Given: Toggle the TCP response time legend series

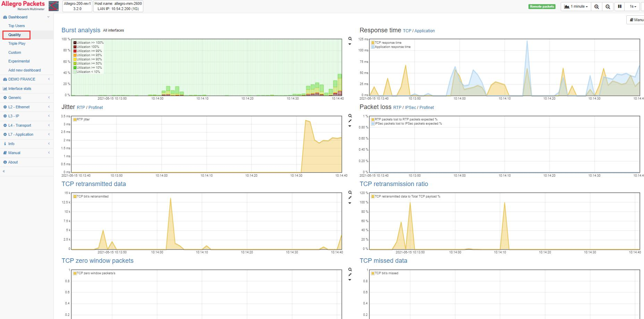Looking at the screenshot, I should click(x=373, y=43).
